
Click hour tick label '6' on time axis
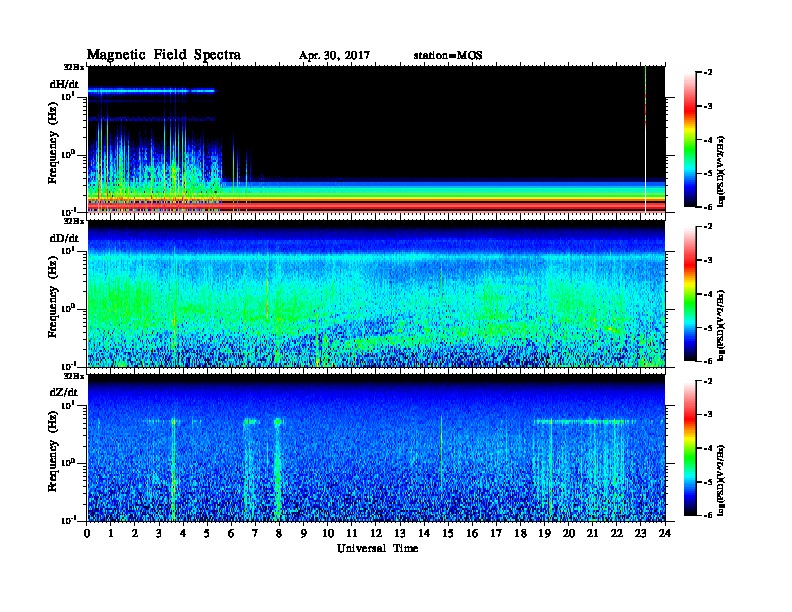point(231,533)
